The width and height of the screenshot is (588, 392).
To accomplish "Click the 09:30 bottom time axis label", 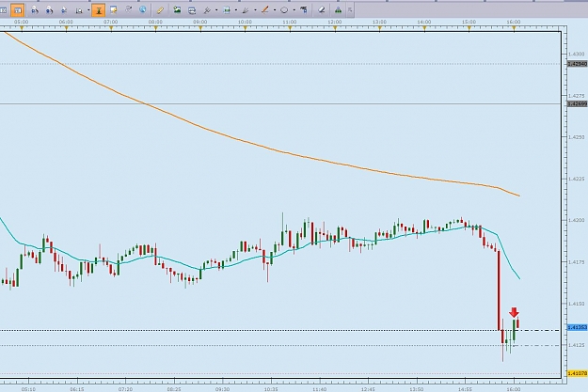I will coord(222,389).
